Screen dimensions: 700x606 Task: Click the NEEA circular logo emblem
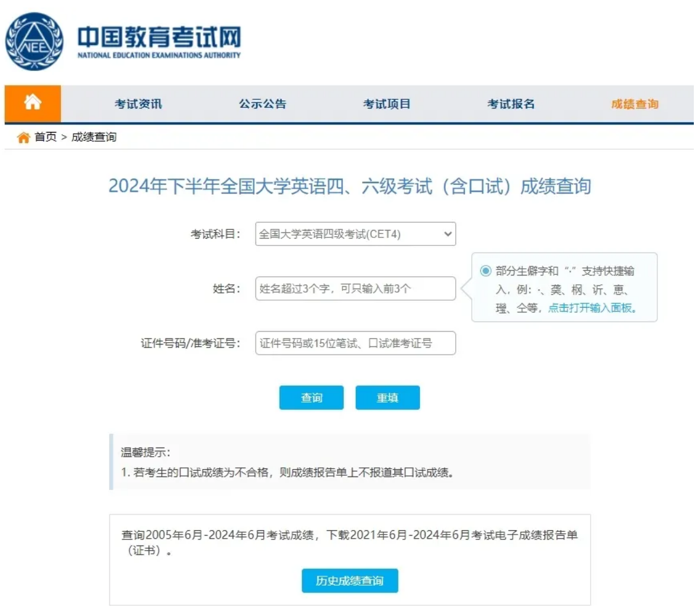[35, 41]
